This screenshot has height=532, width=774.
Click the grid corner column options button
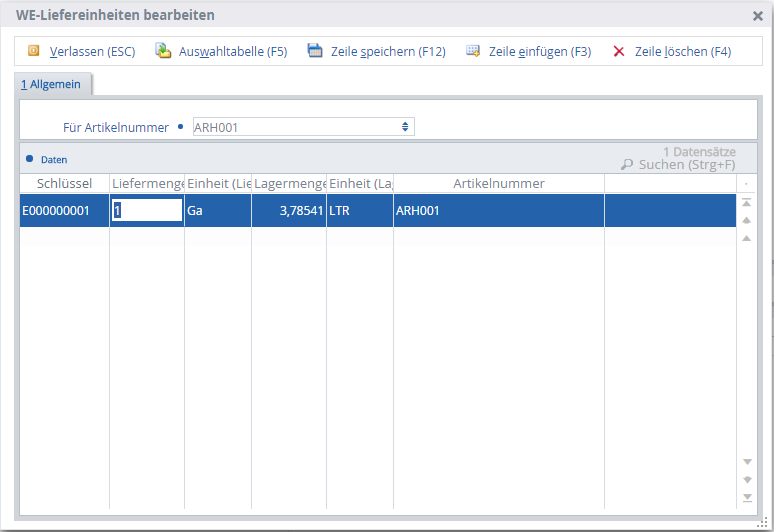click(x=746, y=184)
